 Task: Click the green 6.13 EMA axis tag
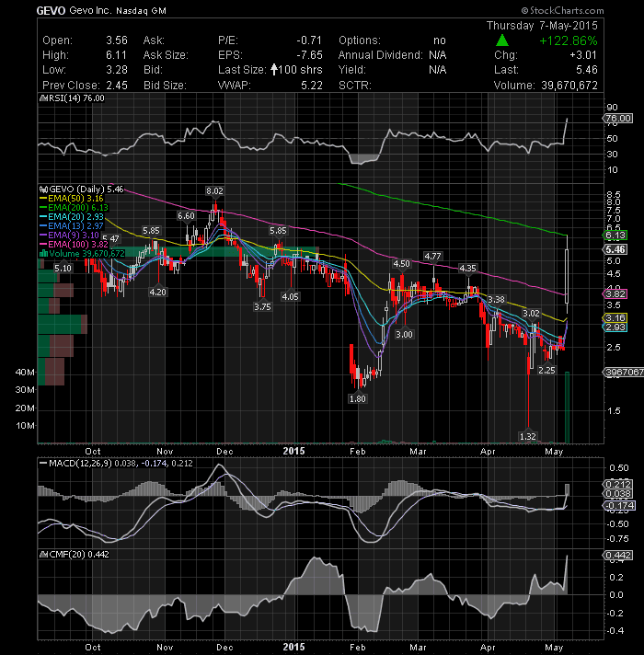tap(615, 236)
